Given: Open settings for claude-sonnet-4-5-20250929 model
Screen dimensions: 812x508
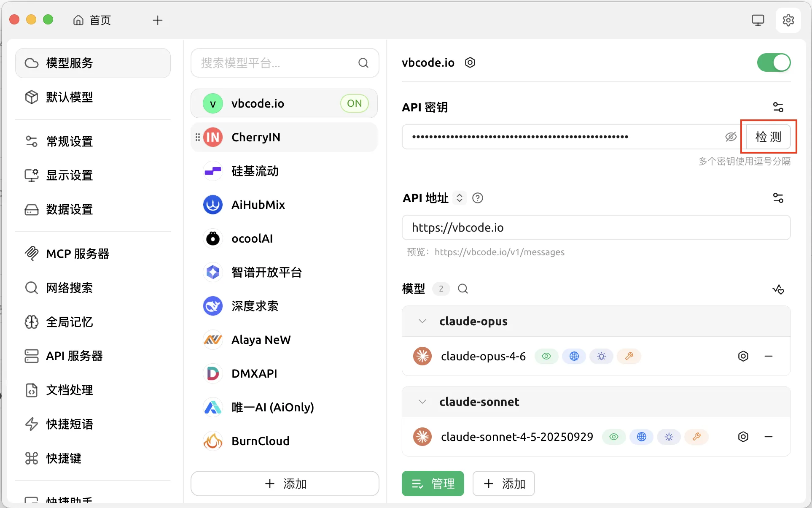Looking at the screenshot, I should 743,437.
